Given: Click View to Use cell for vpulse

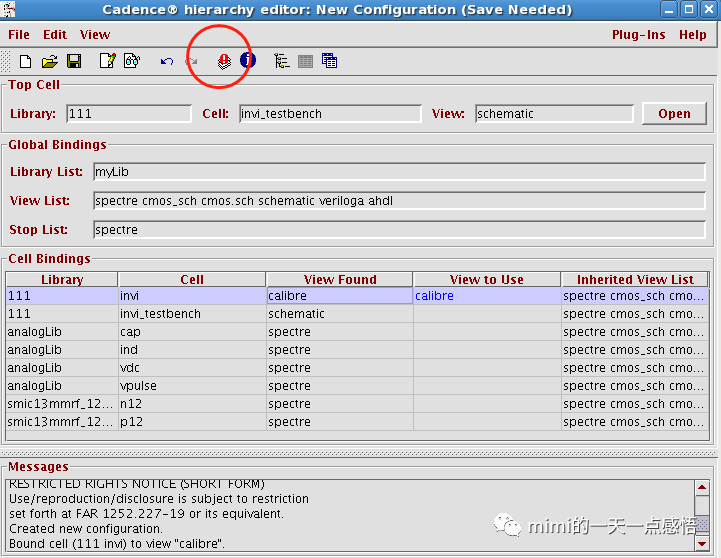Looking at the screenshot, I should click(487, 386).
